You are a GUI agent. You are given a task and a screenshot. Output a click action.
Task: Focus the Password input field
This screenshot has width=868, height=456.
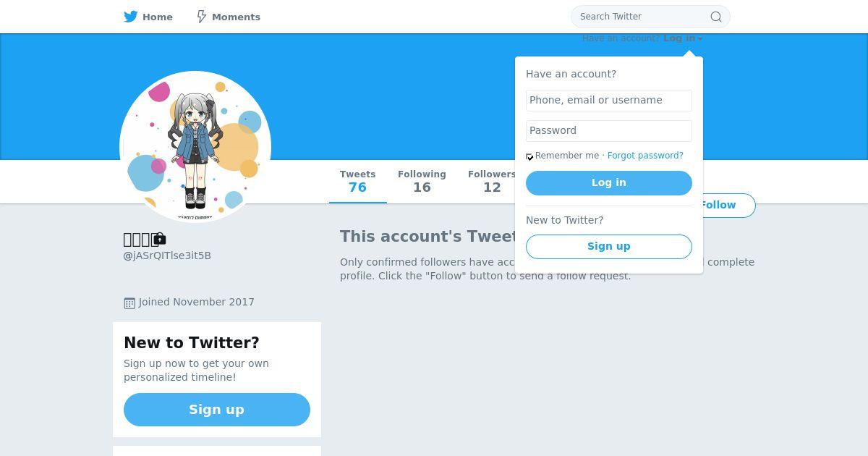tap(609, 131)
